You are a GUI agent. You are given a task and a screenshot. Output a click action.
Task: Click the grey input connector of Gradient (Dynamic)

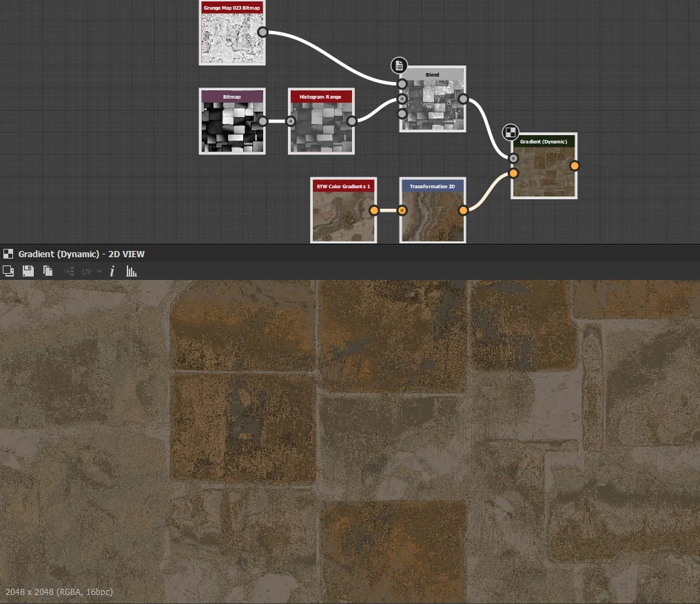(513, 158)
